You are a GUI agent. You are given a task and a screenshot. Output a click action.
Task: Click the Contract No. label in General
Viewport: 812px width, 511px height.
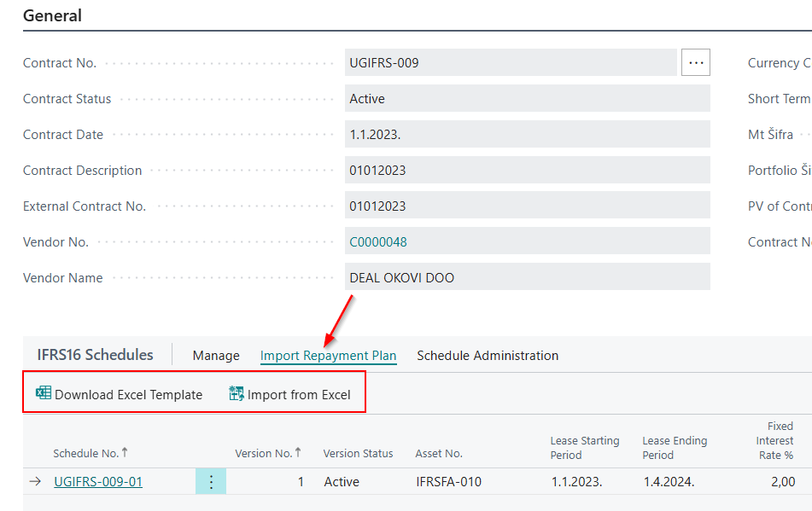click(60, 63)
